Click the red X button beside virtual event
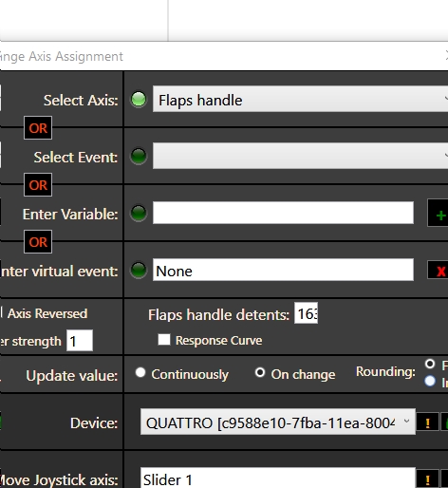This screenshot has height=488, width=448. pyautogui.click(x=439, y=270)
